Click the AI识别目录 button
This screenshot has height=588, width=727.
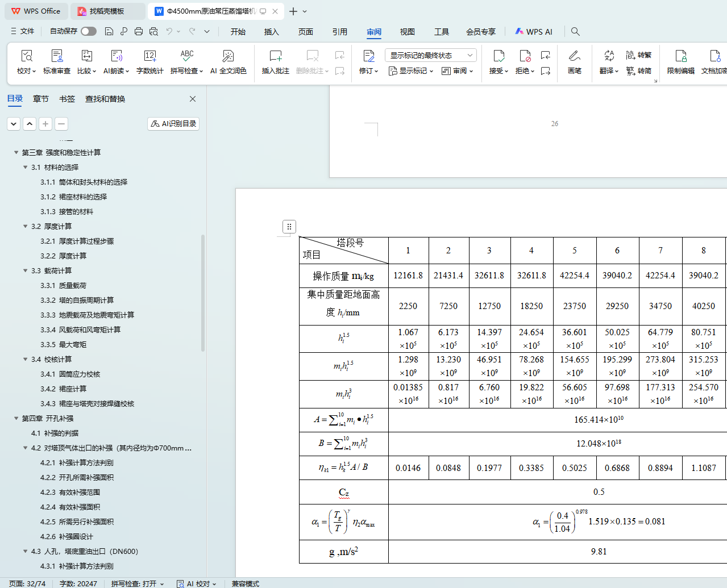pos(173,123)
